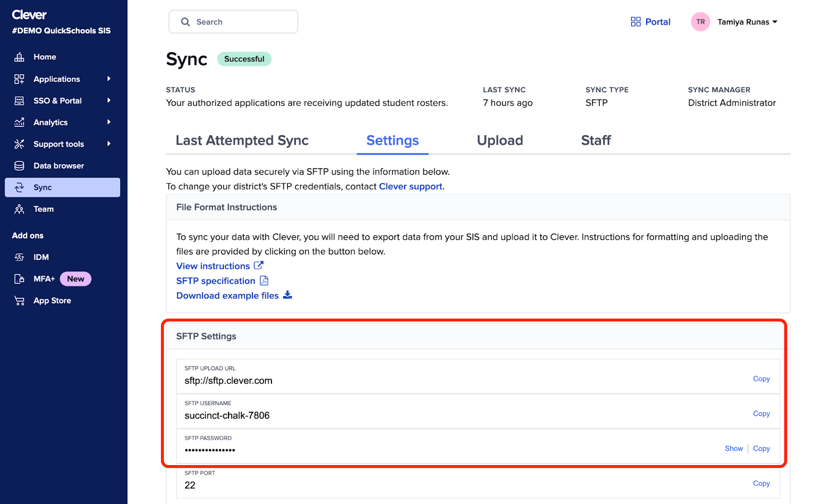
Task: Copy the SFTP port number
Action: [761, 483]
